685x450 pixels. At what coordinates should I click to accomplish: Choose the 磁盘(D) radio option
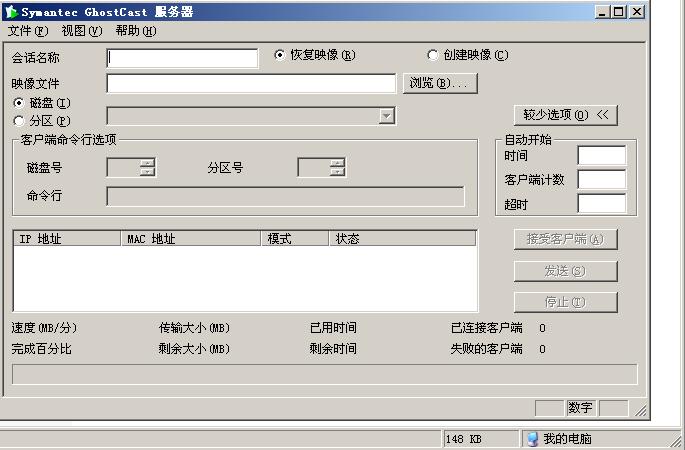[x=19, y=103]
